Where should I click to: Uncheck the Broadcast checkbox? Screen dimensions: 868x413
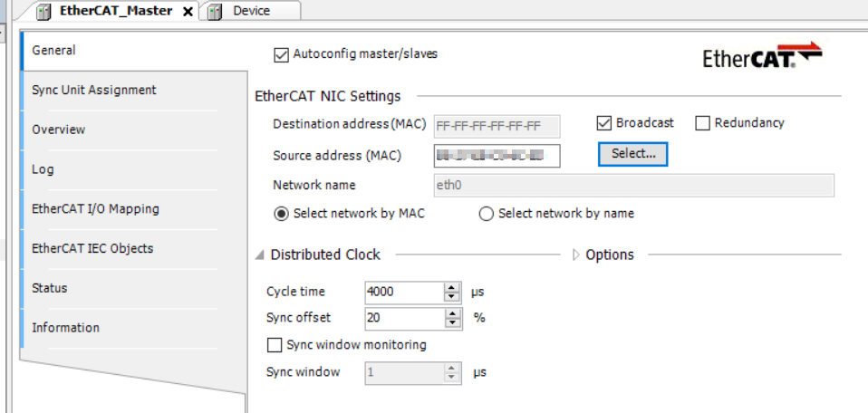point(604,123)
